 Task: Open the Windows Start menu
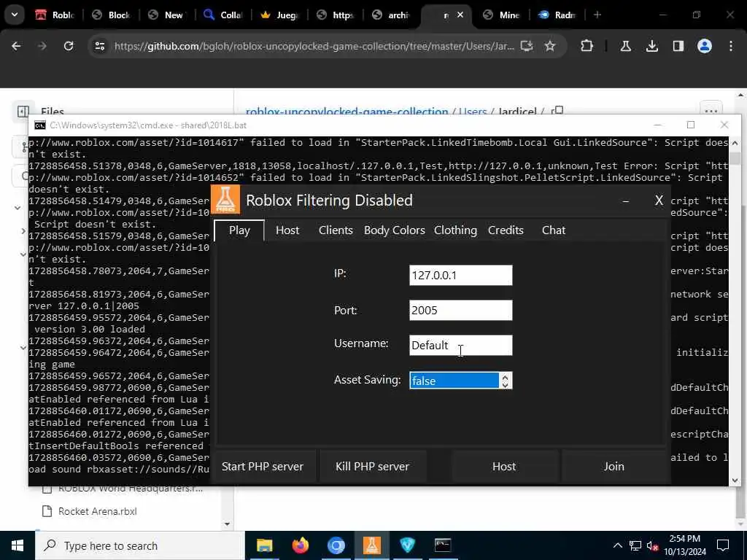(x=18, y=545)
